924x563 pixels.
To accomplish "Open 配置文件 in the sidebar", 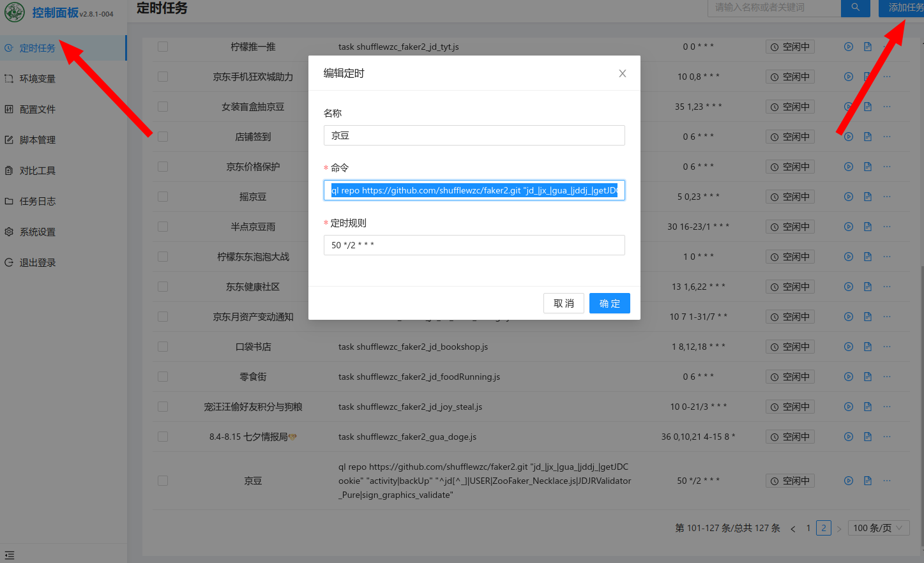I will pos(63,109).
